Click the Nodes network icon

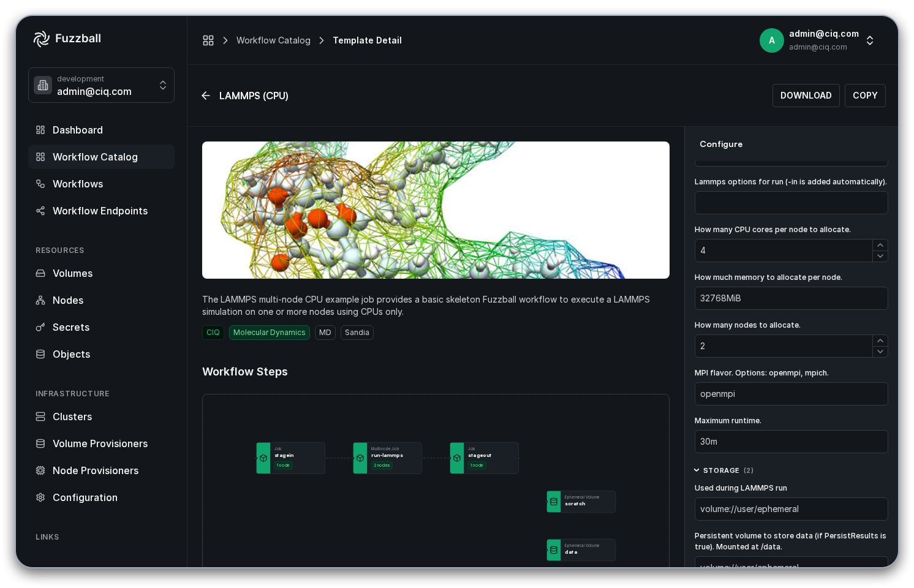[x=40, y=300]
